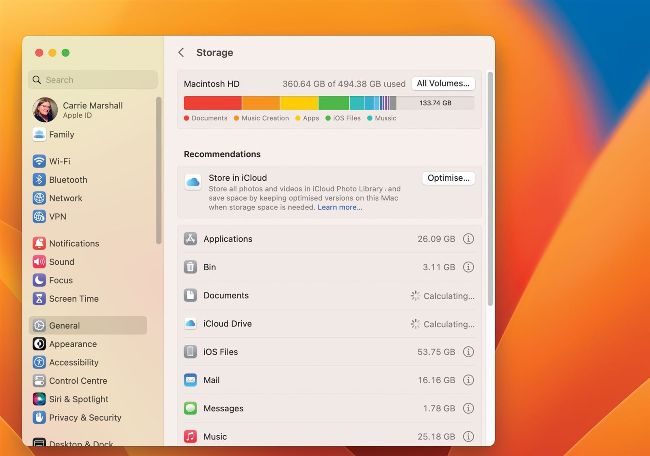
Task: Click the info icon beside Mail
Action: [x=469, y=380]
